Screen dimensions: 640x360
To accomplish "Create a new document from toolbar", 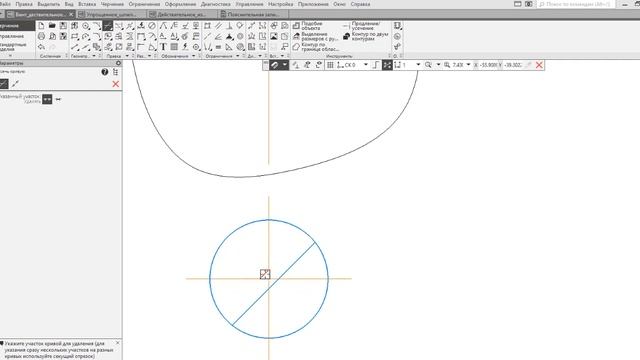I will click(41, 26).
